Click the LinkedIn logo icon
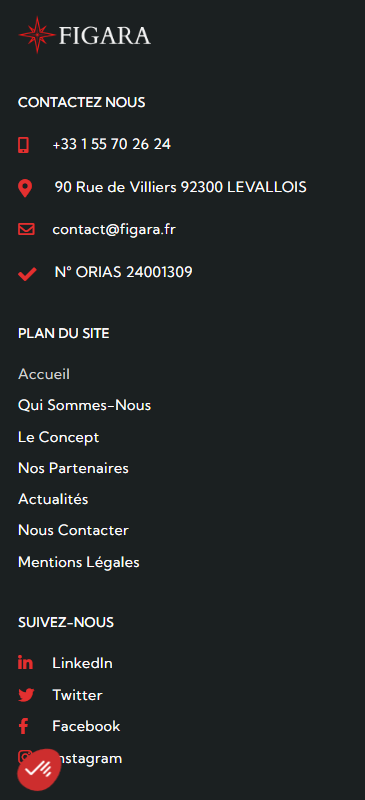 [26, 663]
